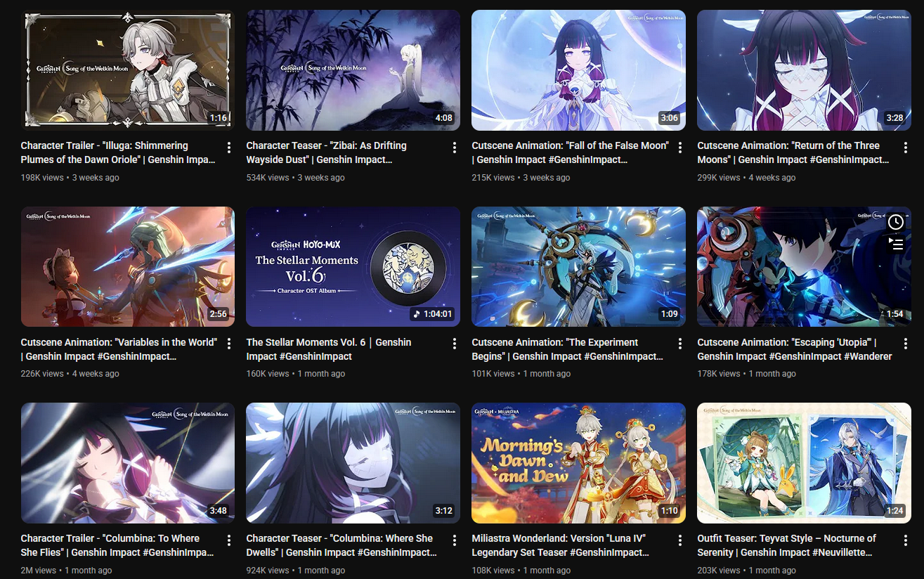Click the "924K views • 1 month ago" text

[296, 571]
